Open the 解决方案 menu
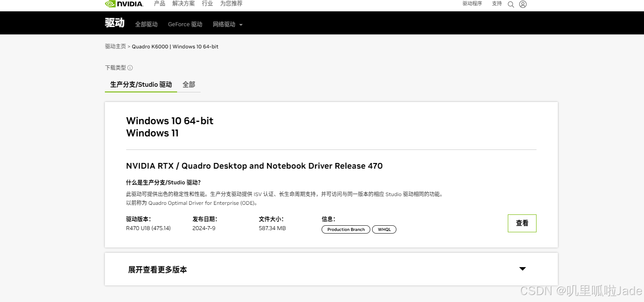The height and width of the screenshot is (302, 644). click(x=184, y=3)
